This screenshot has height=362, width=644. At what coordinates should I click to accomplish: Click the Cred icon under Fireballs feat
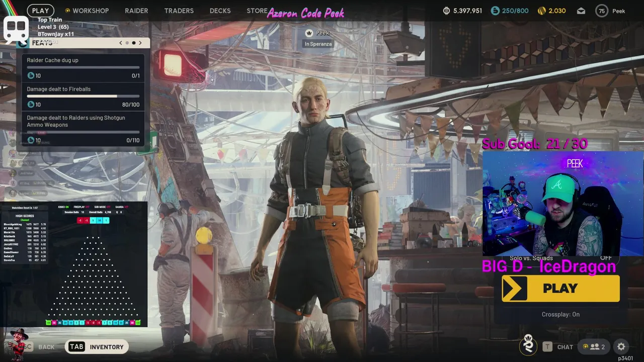[x=31, y=105]
